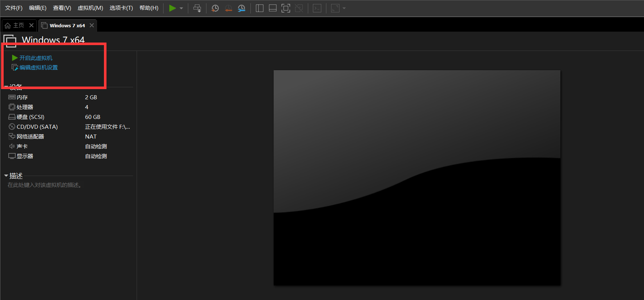This screenshot has width=644, height=300.
Task: Click the green power-on play toolbar button
Action: click(173, 8)
